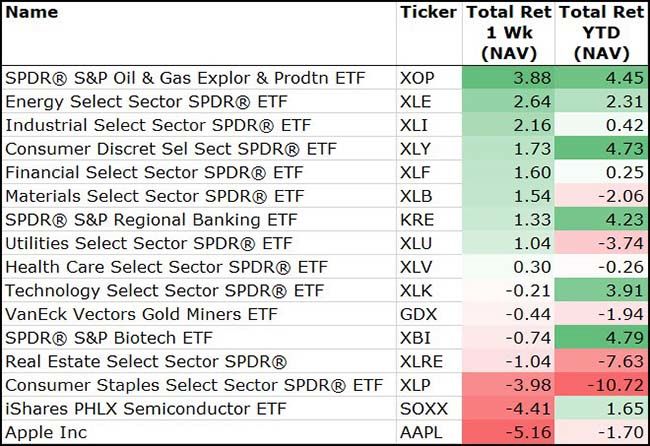
Task: Click the Name column header
Action: click(x=32, y=13)
